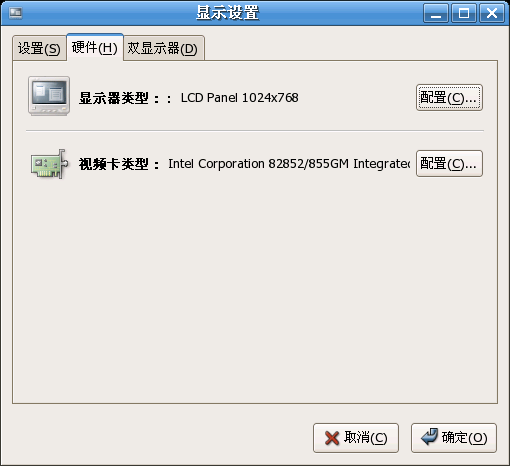
Task: Confirm with the 确定(O) button
Action: click(454, 438)
